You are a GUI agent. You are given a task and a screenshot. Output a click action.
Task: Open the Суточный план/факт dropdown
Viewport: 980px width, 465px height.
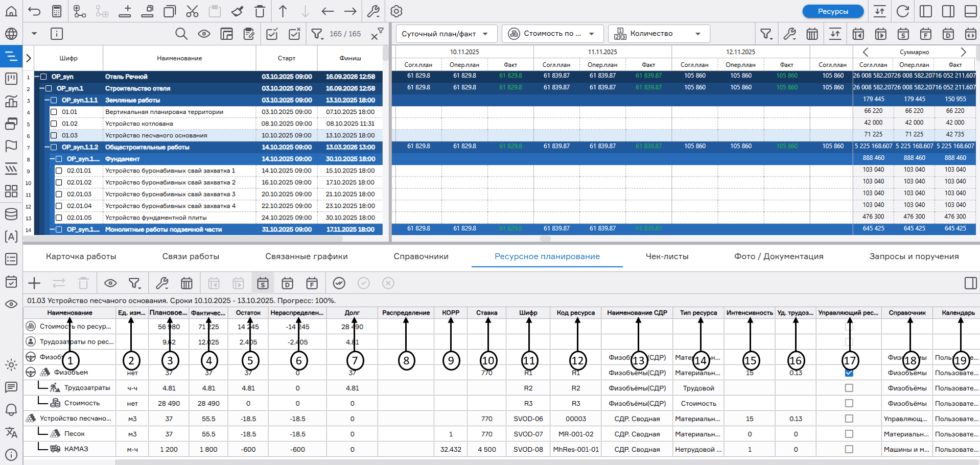coord(445,34)
